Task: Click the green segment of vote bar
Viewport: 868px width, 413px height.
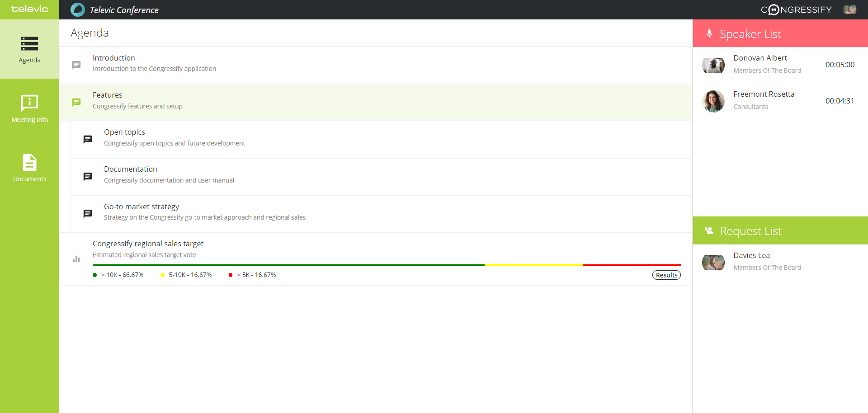Action: 288,265
